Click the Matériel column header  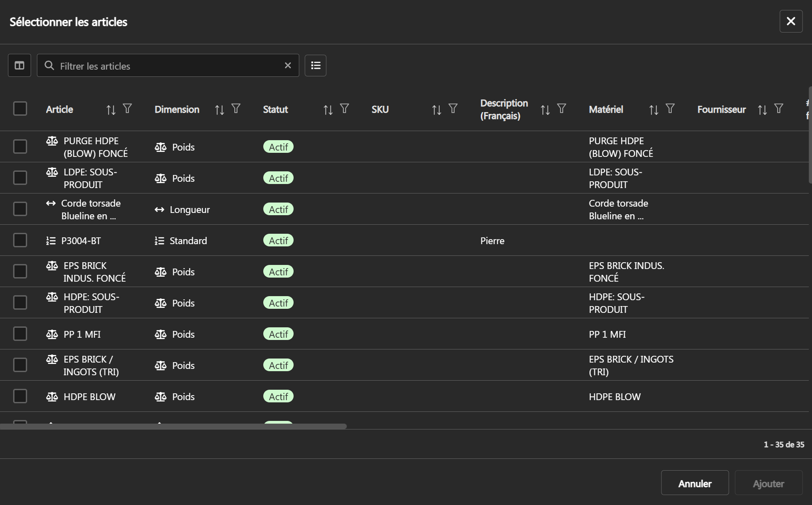click(606, 109)
